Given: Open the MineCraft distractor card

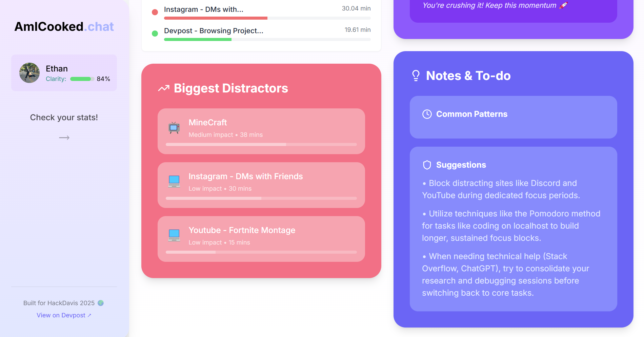Looking at the screenshot, I should click(261, 131).
